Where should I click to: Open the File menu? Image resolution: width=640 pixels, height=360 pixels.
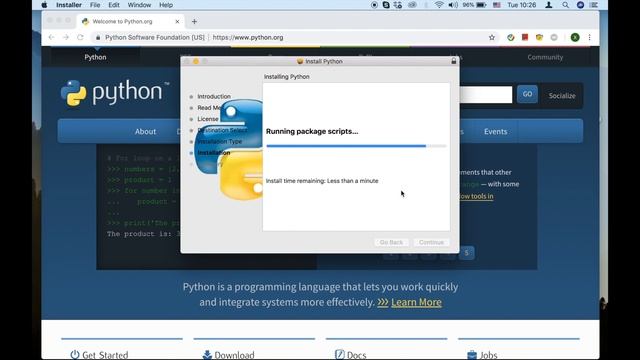[95, 5]
